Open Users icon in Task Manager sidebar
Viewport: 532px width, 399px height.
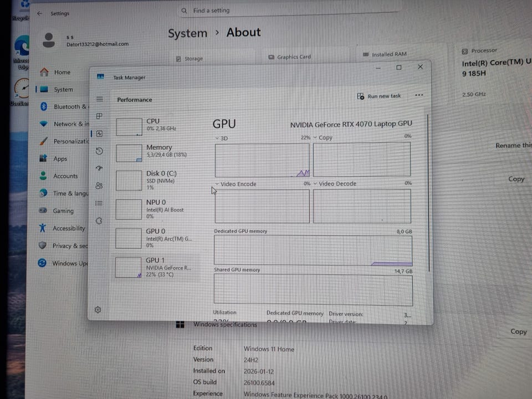click(99, 186)
